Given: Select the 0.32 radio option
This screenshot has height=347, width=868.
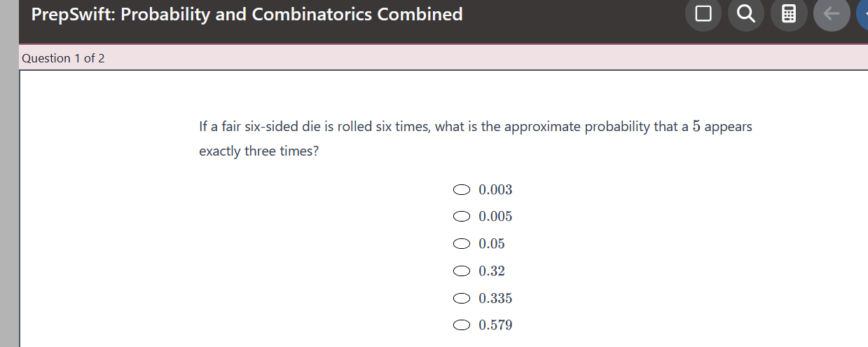Looking at the screenshot, I should (x=462, y=271).
